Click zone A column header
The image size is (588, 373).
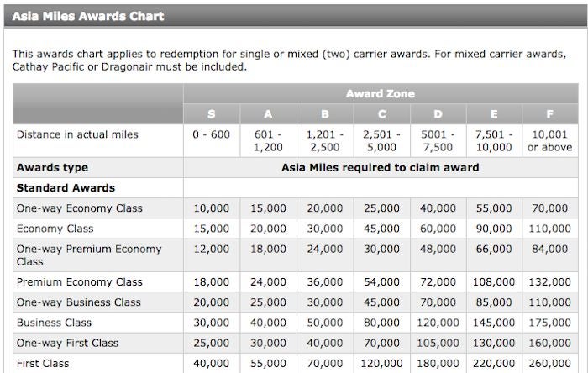pos(268,114)
